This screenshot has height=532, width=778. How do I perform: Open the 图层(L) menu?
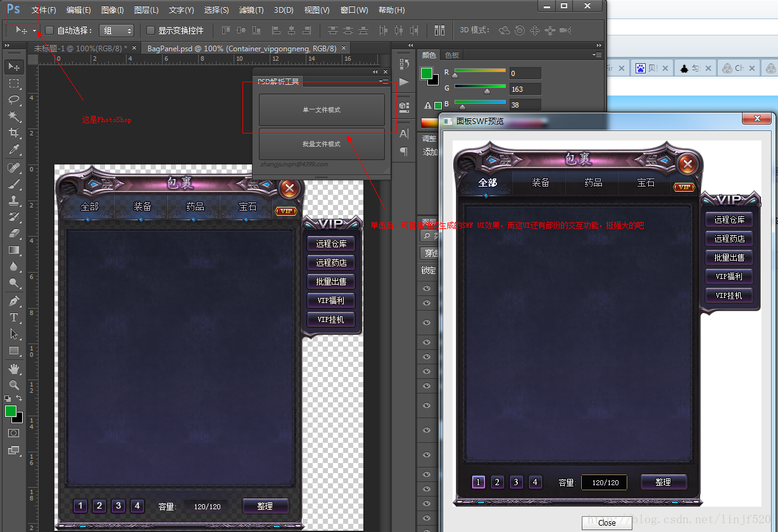tap(146, 10)
